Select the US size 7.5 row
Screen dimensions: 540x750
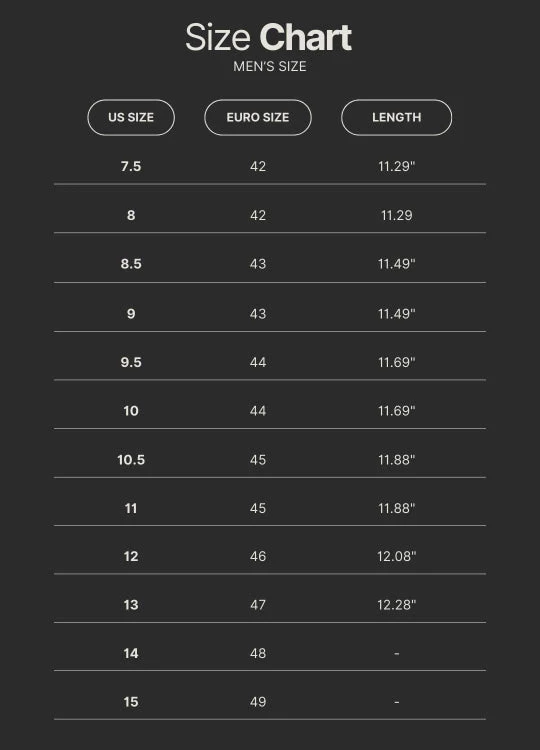[x=270, y=166]
